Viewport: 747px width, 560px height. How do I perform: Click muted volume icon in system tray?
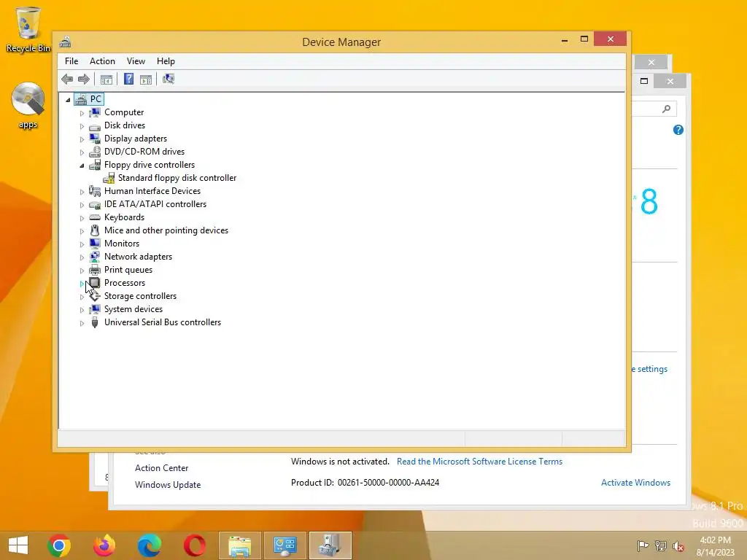pos(678,546)
